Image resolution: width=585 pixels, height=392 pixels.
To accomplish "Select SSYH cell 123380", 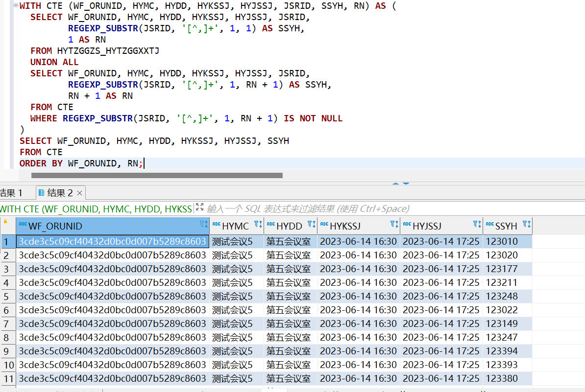I will 508,379.
